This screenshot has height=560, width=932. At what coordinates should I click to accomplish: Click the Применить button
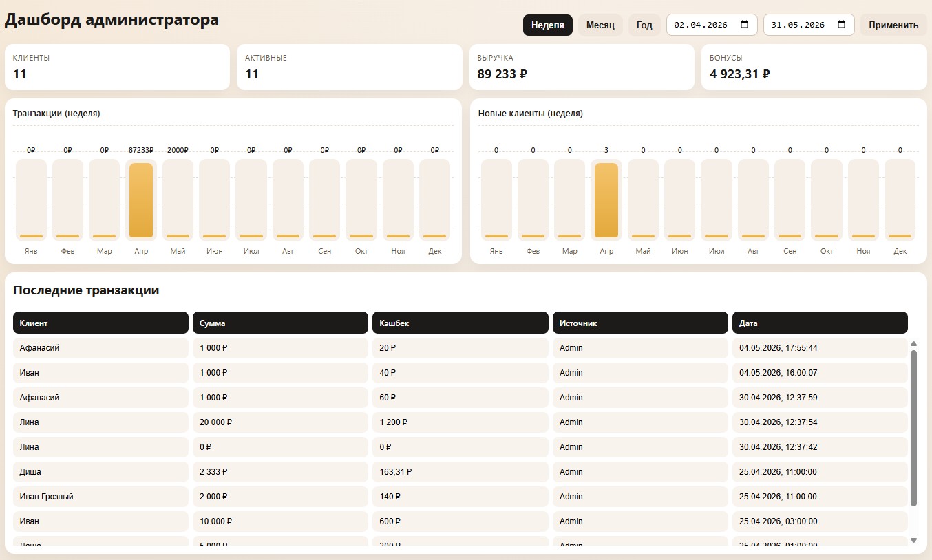[x=893, y=25]
